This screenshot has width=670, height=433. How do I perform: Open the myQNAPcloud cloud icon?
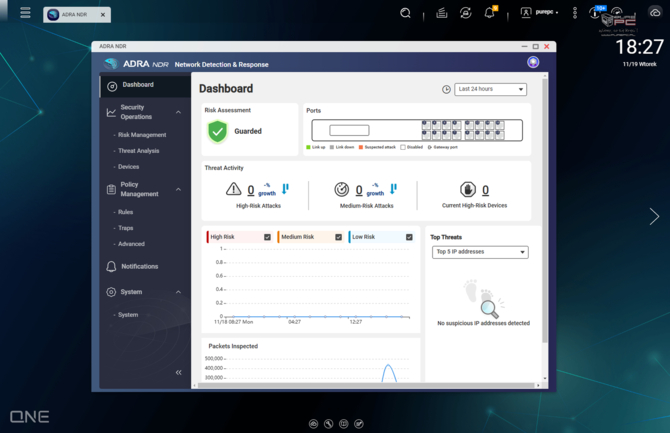[655, 12]
